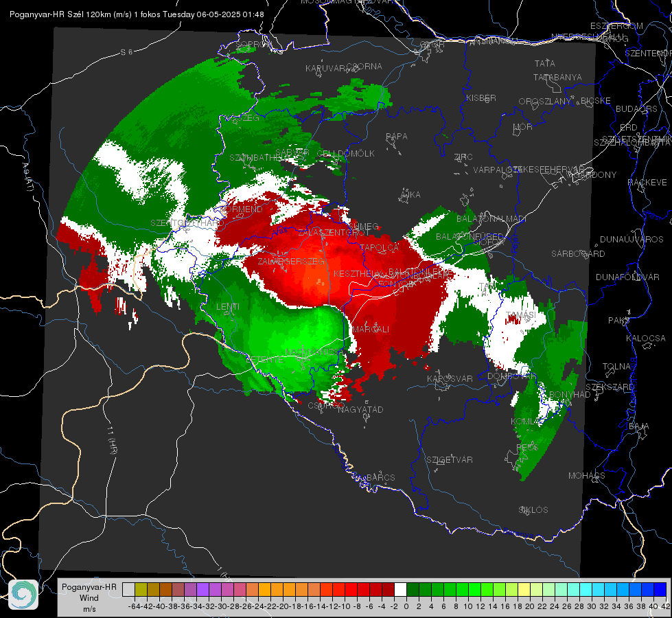Click the 'A 9 (AT)' road label
Screen dimensions: 672x618
pyautogui.click(x=28, y=177)
